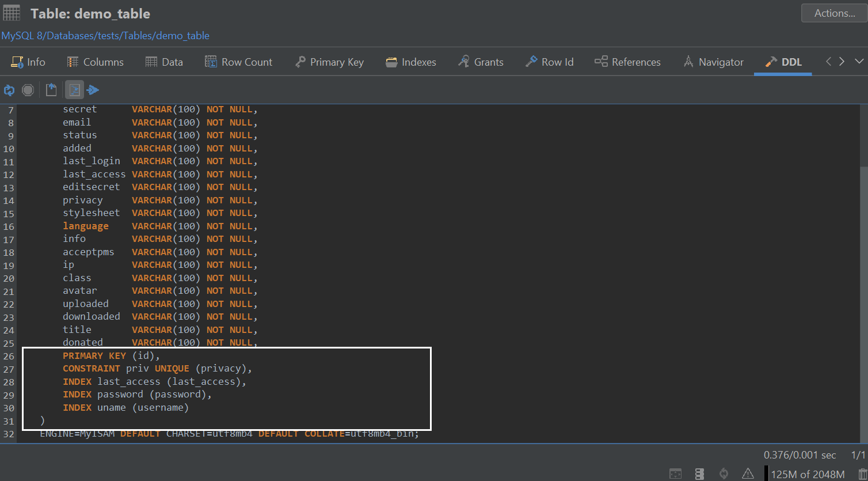
Task: Export the DDL with the save-to-file icon
Action: (51, 89)
